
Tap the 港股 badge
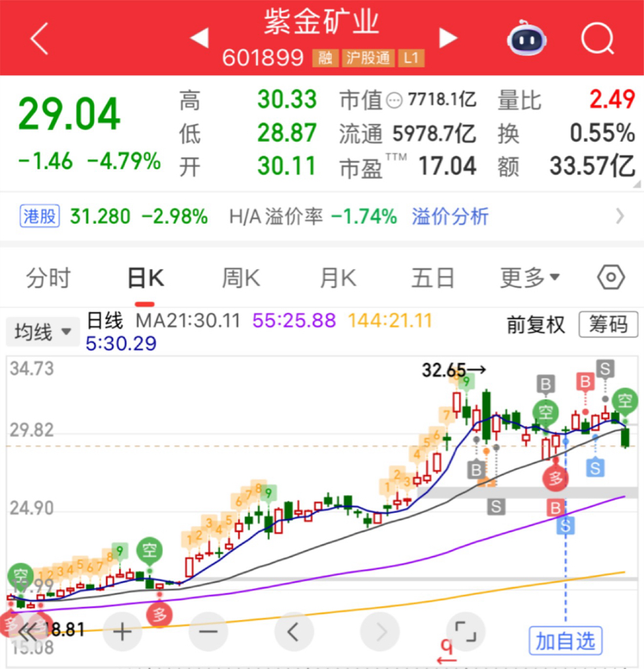pyautogui.click(x=39, y=216)
